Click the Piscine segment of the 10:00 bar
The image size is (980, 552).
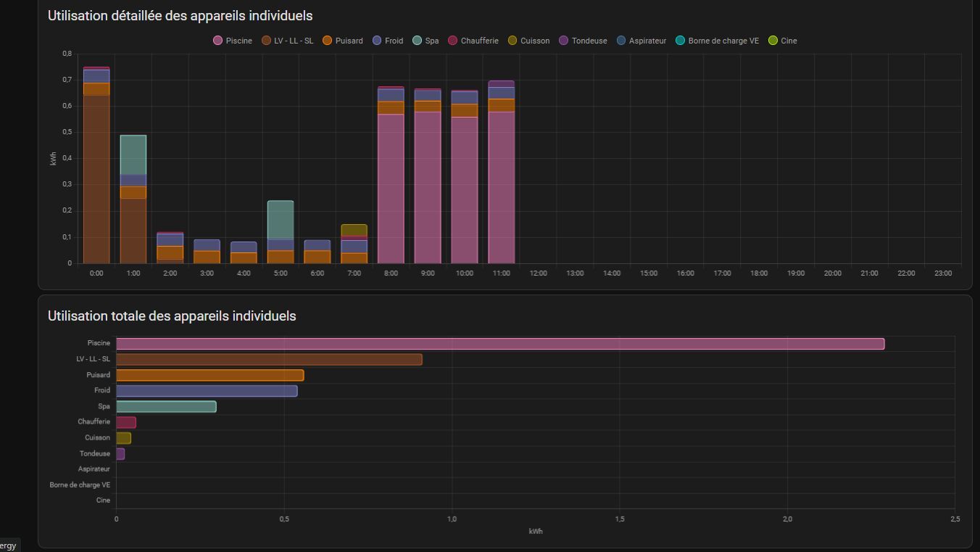point(465,190)
